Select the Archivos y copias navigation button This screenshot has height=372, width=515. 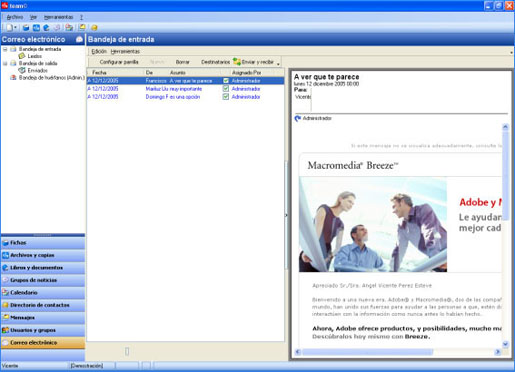click(43, 255)
